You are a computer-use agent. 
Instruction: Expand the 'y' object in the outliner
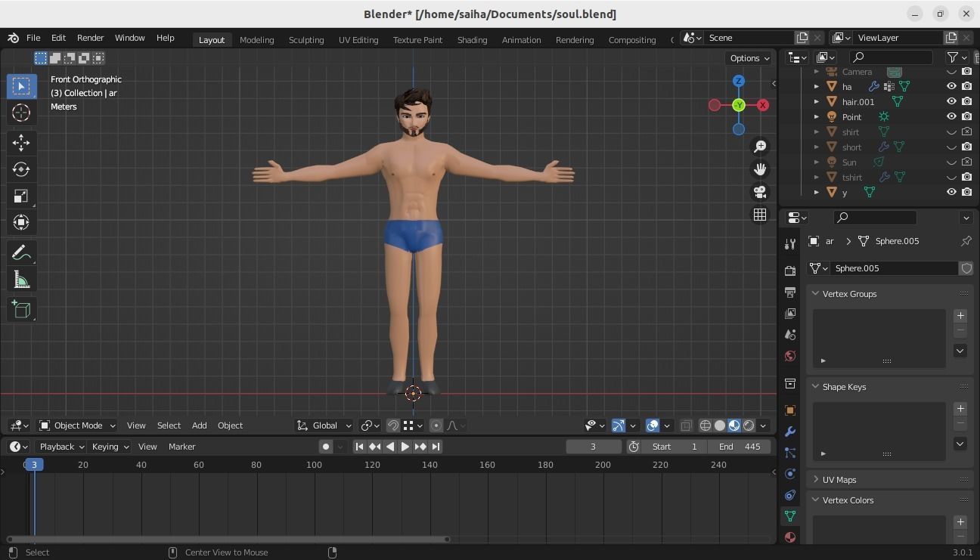[x=816, y=192]
